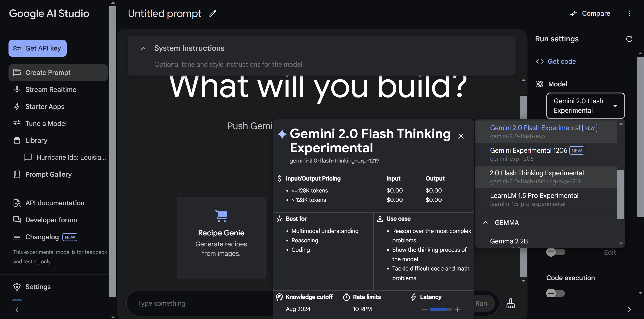Increase latency using the plus icon
Viewport: 644px width, 319px height.
(457, 309)
